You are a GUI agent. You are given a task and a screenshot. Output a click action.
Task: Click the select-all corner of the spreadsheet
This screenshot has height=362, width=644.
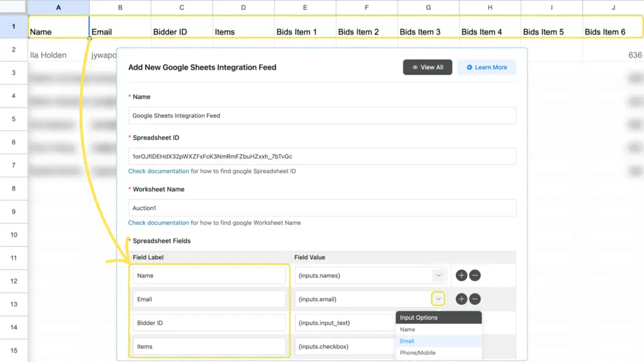(14, 6)
